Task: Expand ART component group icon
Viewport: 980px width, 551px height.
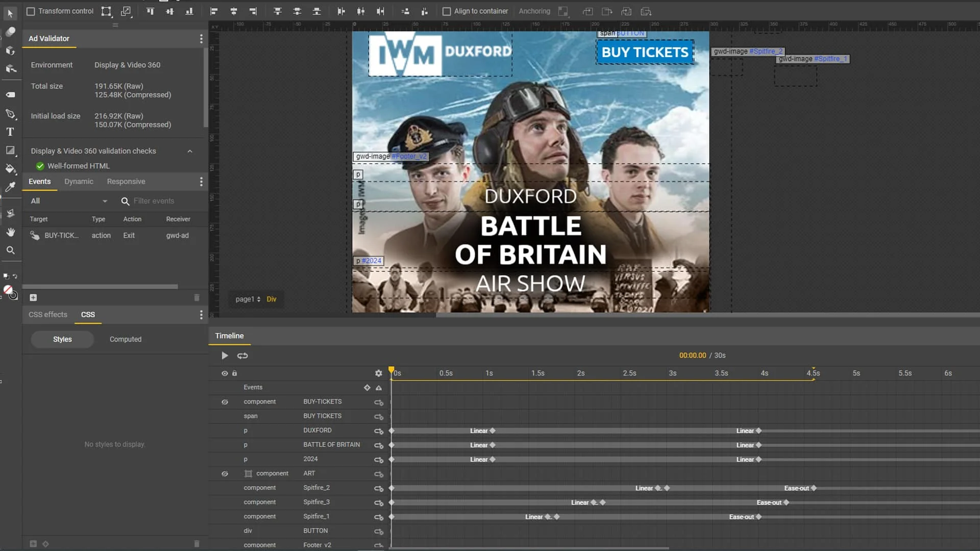Action: pos(249,474)
